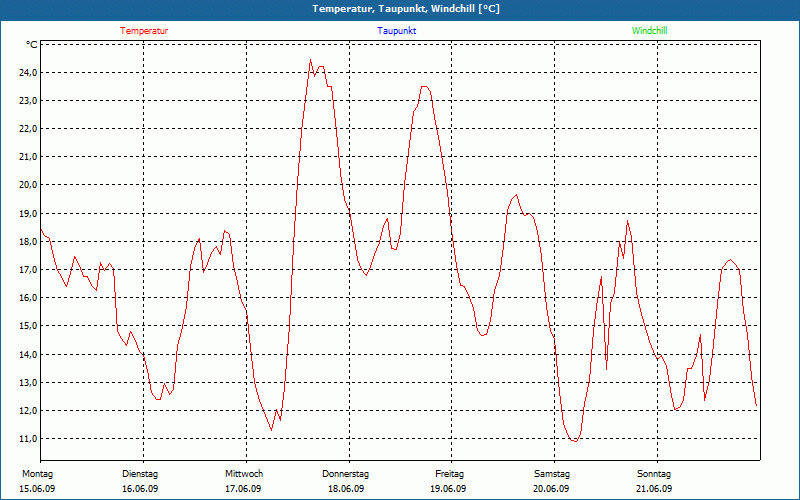Viewport: 800px width, 500px height.
Task: Click the date 17.06.09
Action: [x=243, y=489]
